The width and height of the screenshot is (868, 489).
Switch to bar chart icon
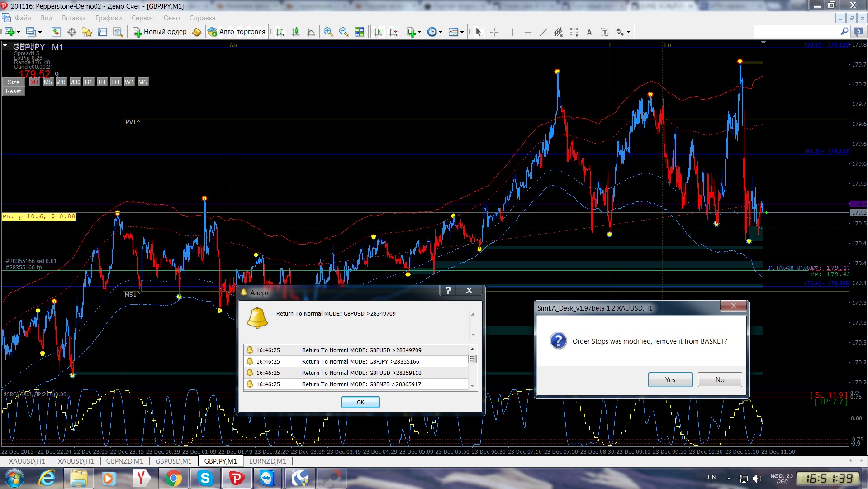pyautogui.click(x=280, y=32)
